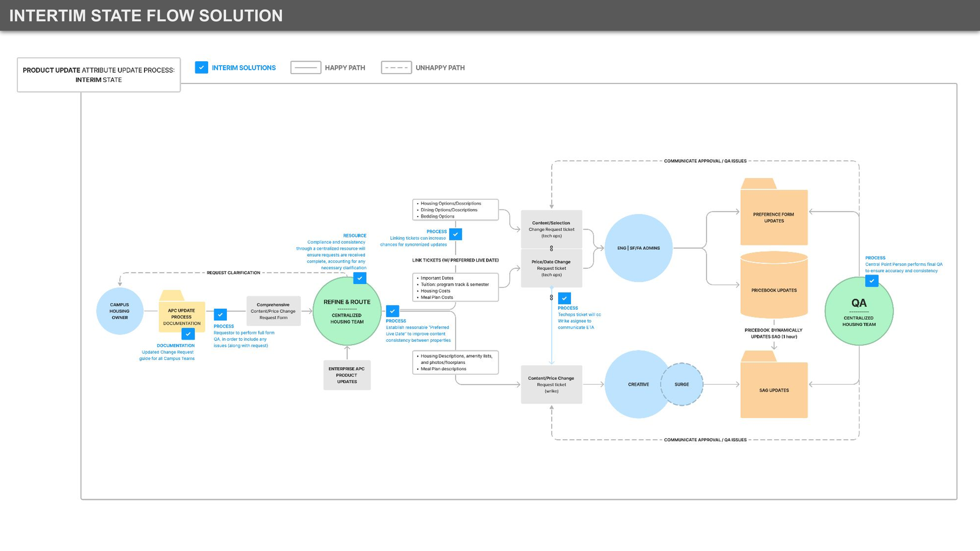Click 'Requestor to perform full form QA' note
980x551 pixels.
tap(244, 336)
